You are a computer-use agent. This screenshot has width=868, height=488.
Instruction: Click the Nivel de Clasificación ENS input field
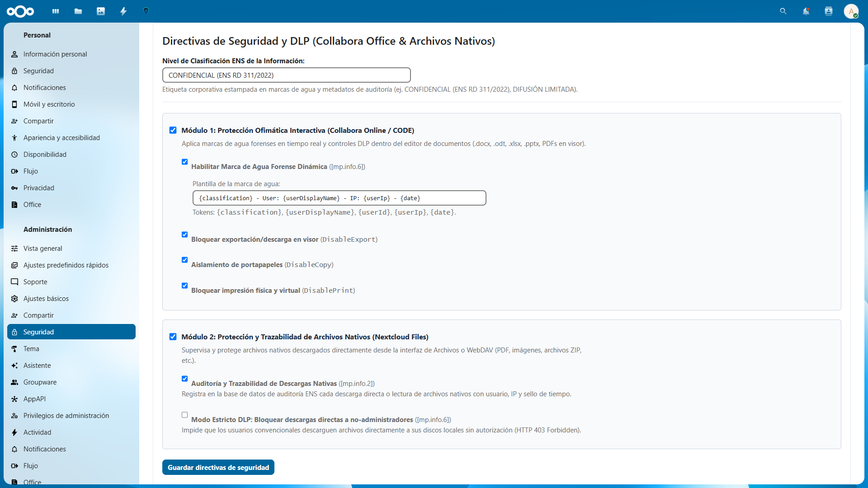[287, 75]
